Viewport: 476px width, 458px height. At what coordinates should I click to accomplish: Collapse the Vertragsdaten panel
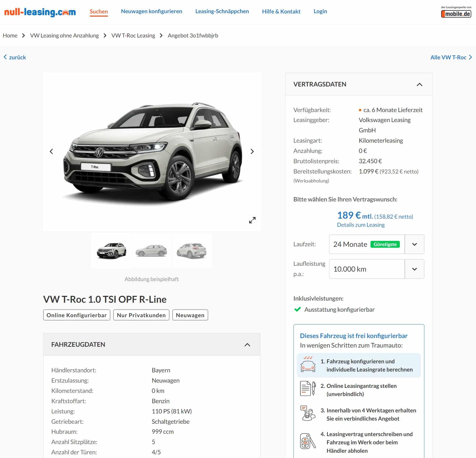tap(419, 84)
